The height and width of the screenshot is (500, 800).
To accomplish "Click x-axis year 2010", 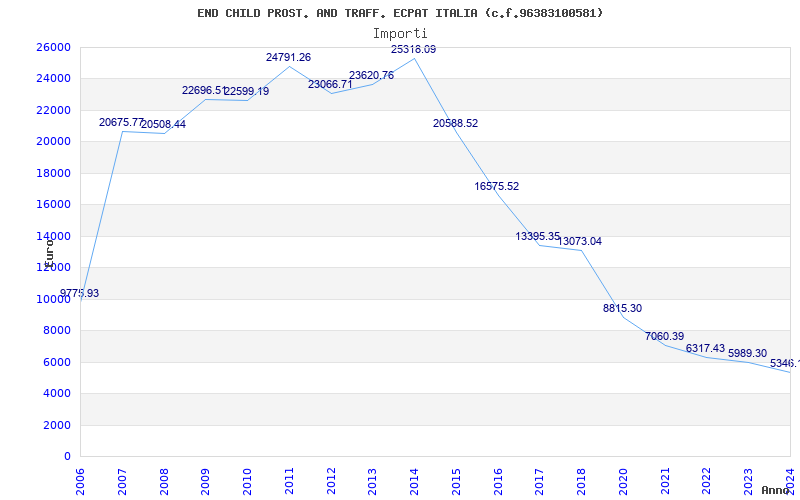I will point(248,482).
